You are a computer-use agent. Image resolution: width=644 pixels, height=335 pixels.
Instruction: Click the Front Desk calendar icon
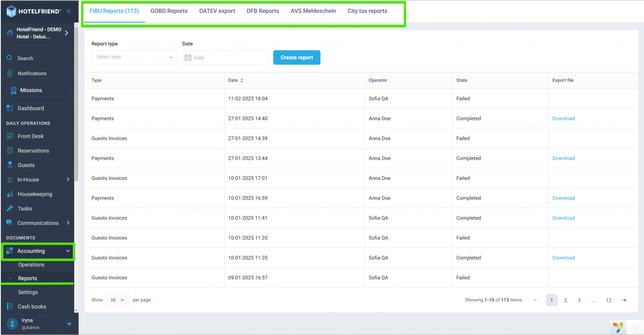[x=10, y=136]
